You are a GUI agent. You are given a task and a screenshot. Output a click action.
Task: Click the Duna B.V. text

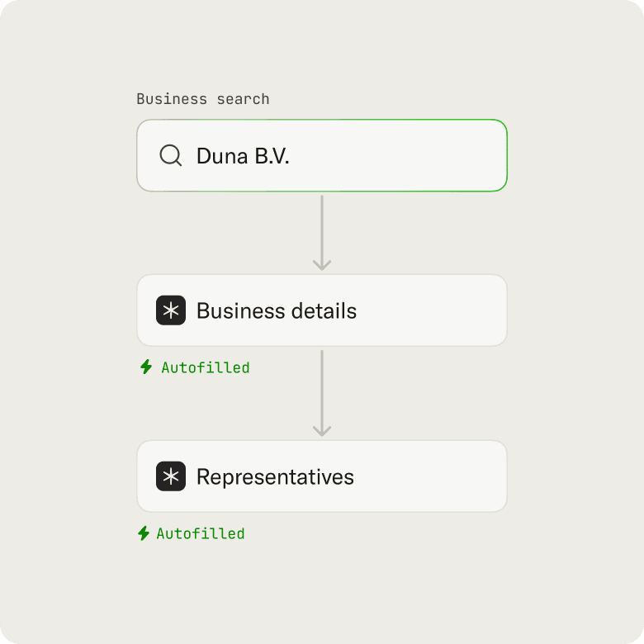[x=243, y=156]
